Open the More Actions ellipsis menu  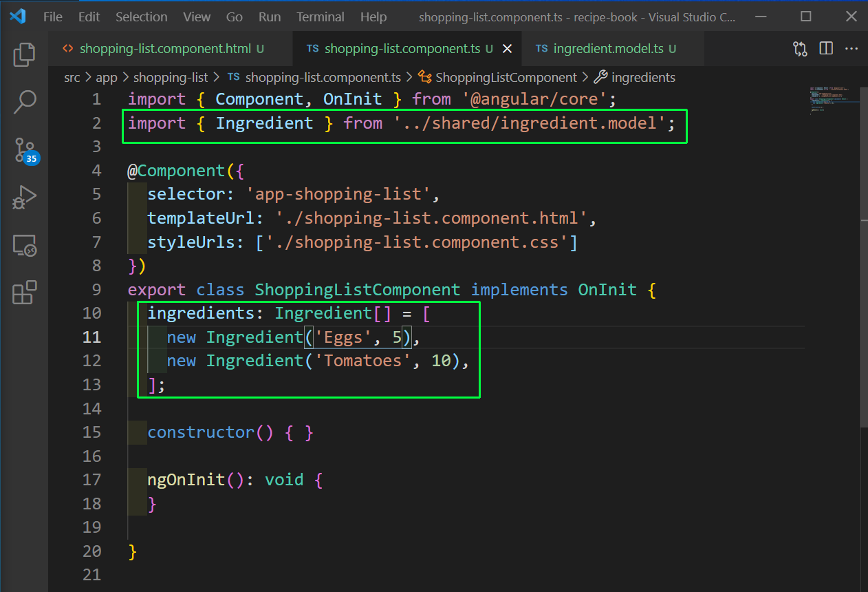click(851, 49)
